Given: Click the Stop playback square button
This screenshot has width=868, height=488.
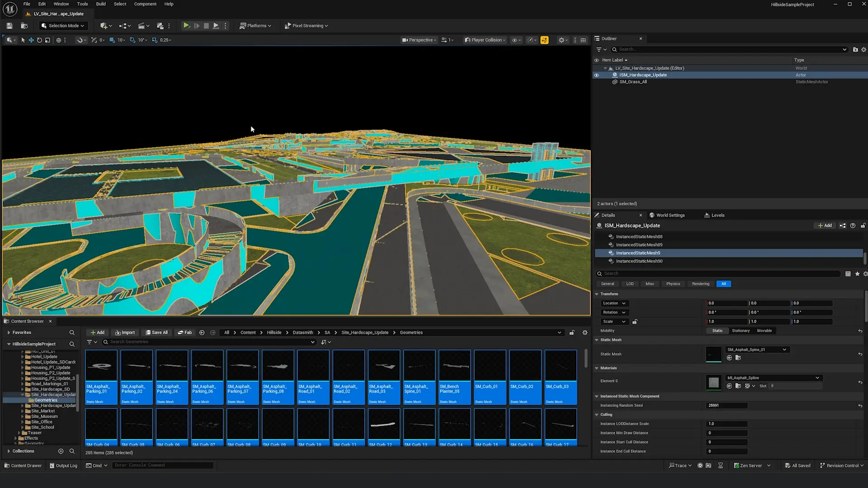Looking at the screenshot, I should click(206, 26).
